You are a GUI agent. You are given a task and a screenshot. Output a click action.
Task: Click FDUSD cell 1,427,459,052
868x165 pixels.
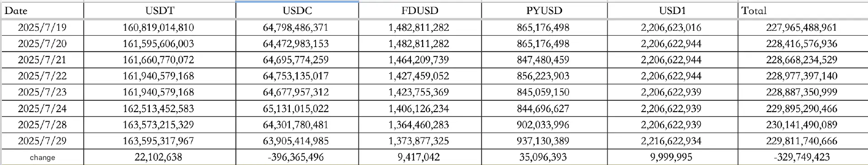point(420,76)
